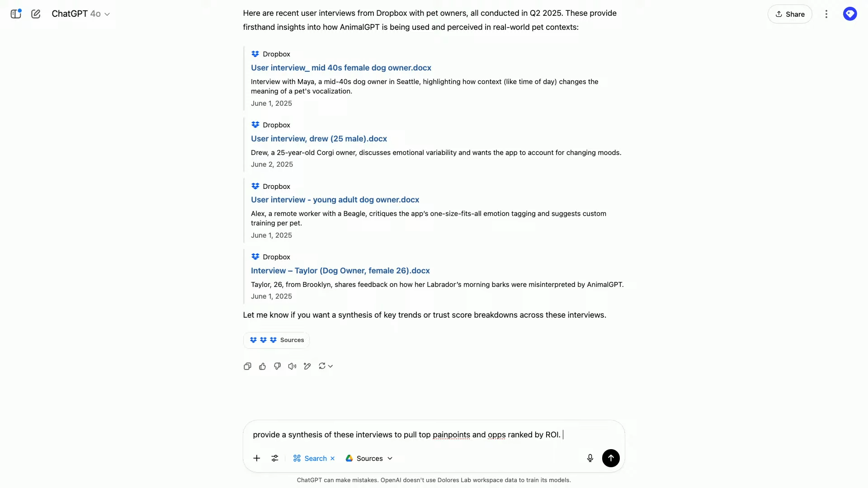Expand the ChatGPT 4o model selector
Screen dimensions: 868x488
tap(80, 14)
